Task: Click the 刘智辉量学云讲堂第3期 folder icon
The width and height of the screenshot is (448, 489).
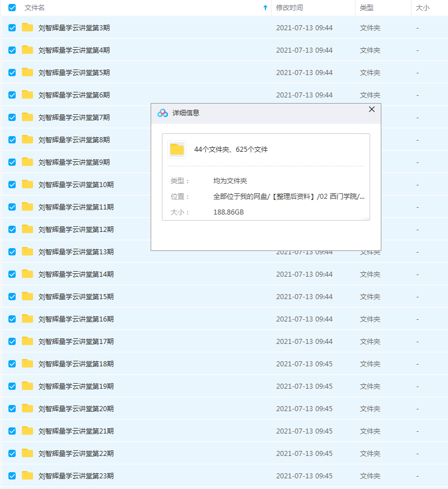Action: click(27, 27)
